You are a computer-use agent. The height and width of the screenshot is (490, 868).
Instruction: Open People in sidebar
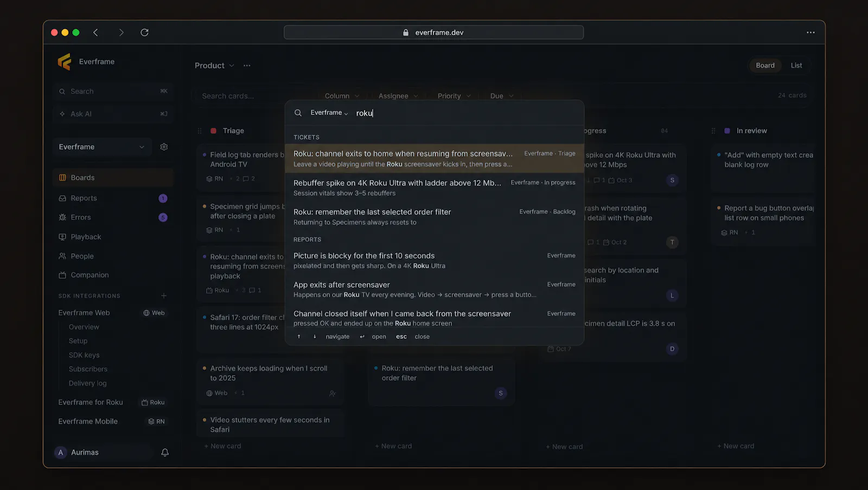pos(113,256)
